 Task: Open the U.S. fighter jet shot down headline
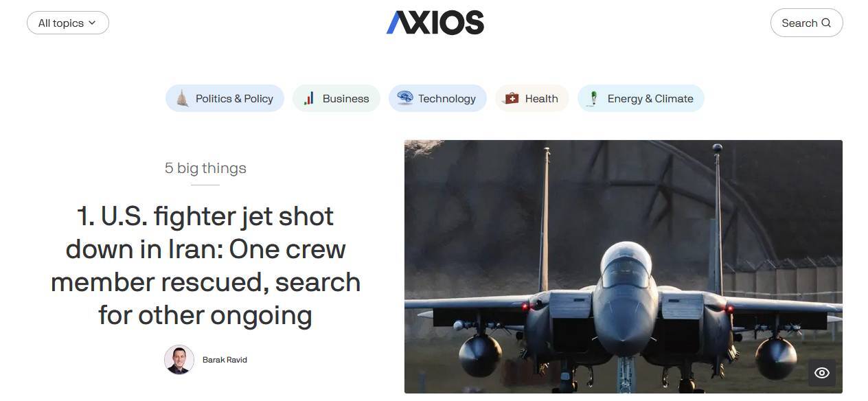[205, 266]
